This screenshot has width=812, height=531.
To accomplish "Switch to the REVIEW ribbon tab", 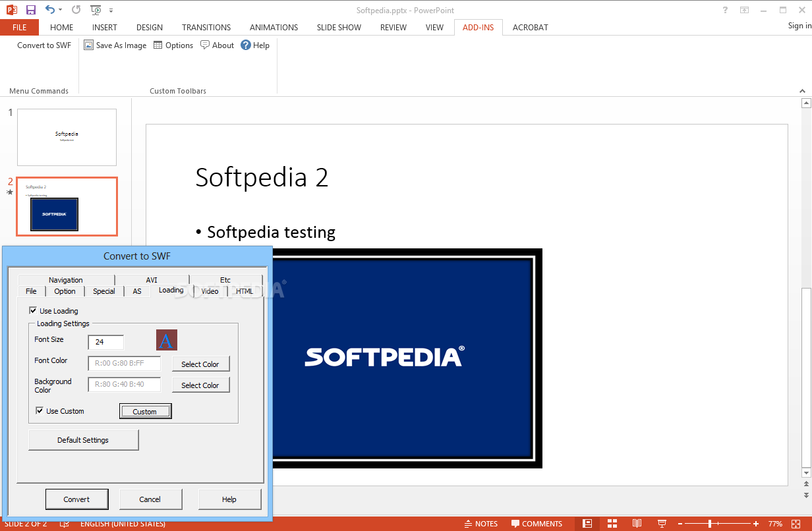I will click(393, 28).
